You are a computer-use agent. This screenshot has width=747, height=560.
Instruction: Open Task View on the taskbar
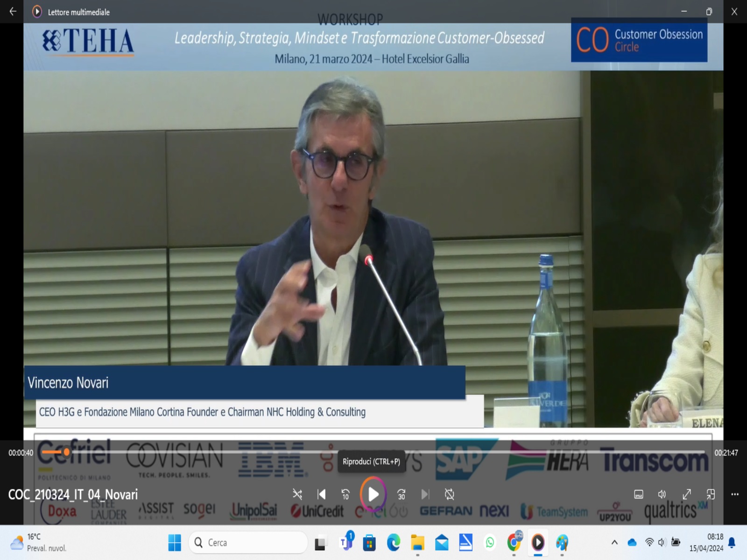(x=320, y=543)
